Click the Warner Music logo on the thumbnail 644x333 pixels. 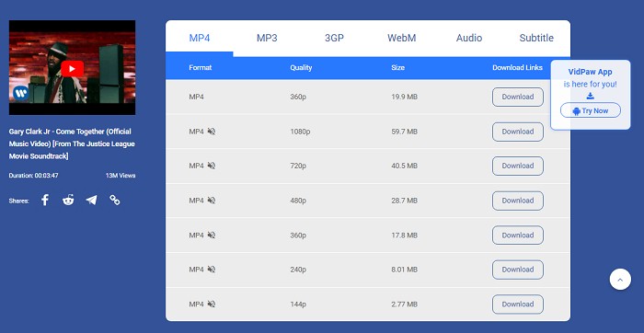(20, 93)
